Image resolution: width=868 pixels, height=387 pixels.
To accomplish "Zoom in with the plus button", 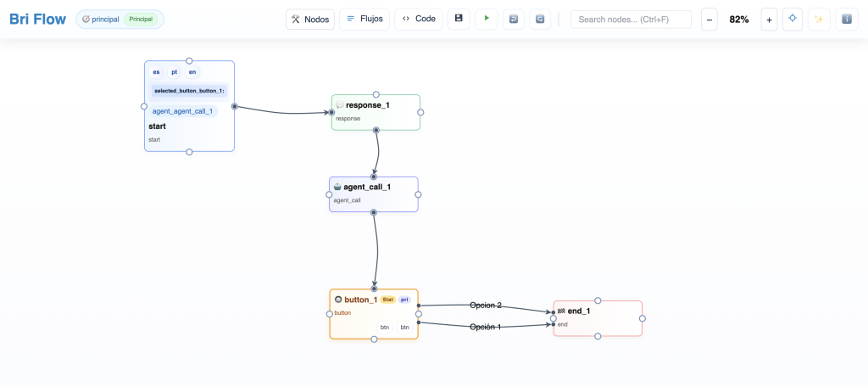I will tap(769, 19).
